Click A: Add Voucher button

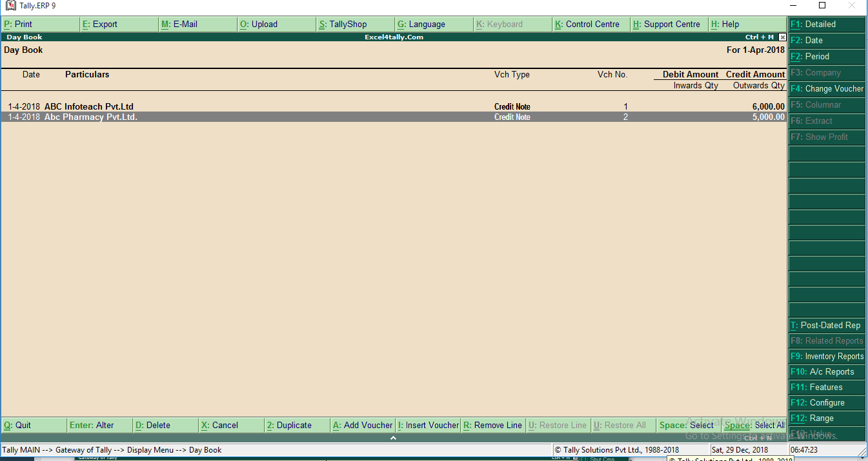click(363, 426)
